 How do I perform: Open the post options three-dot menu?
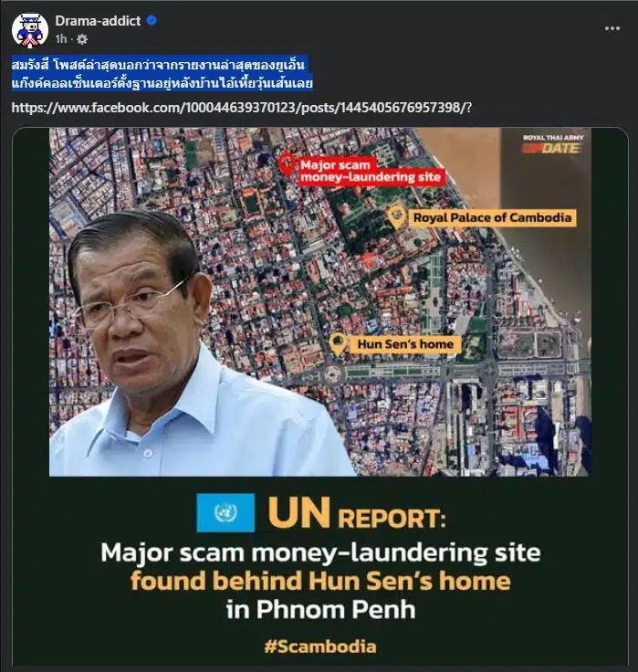[612, 28]
